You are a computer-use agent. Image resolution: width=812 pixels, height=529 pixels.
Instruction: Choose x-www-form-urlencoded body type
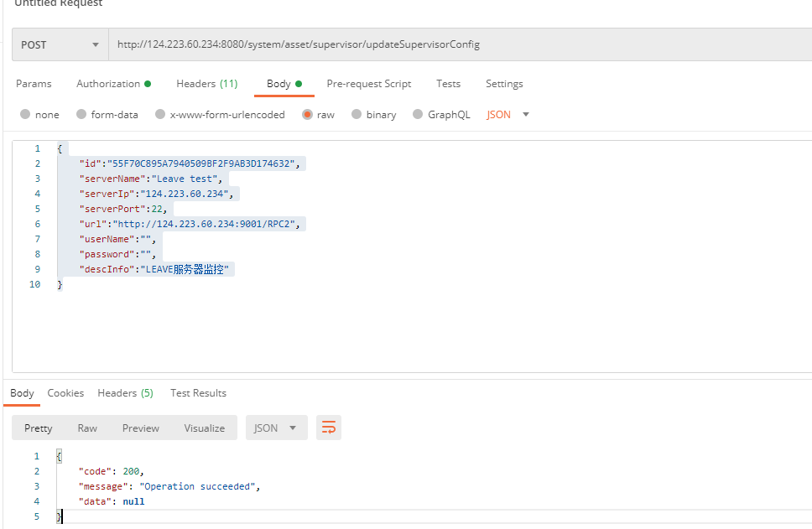click(160, 115)
